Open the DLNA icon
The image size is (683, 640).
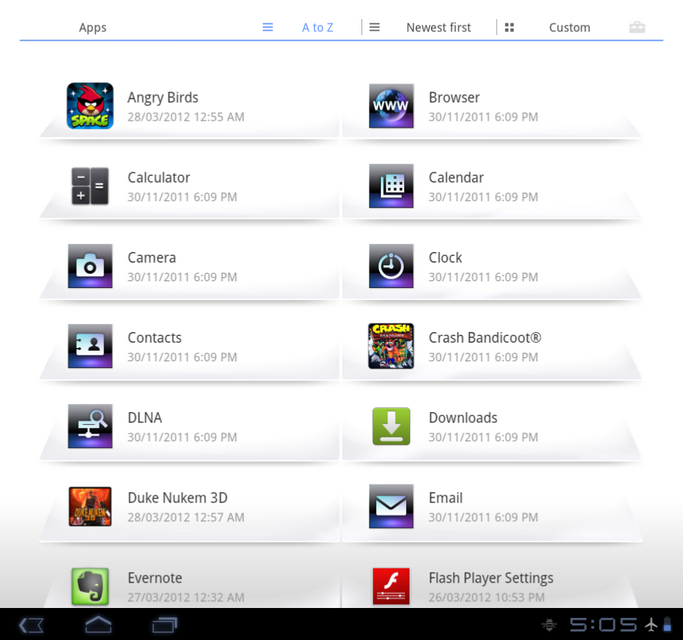click(x=90, y=427)
